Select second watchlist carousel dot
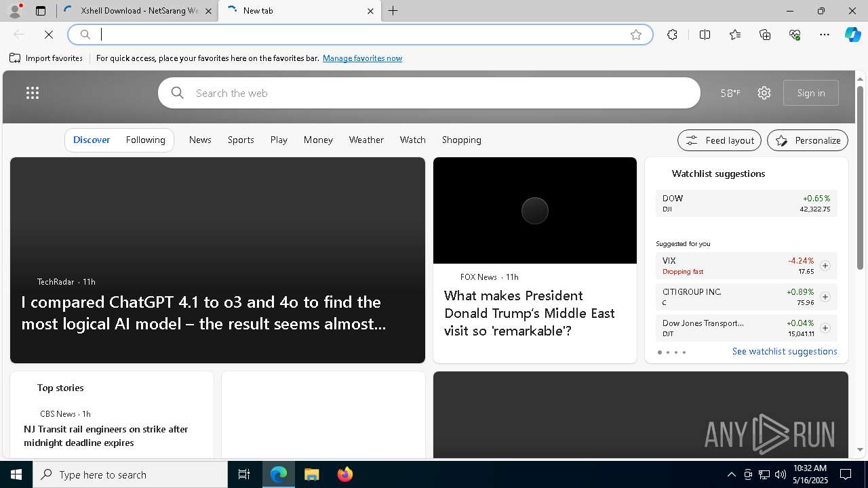This screenshot has width=868, height=488. 668,352
